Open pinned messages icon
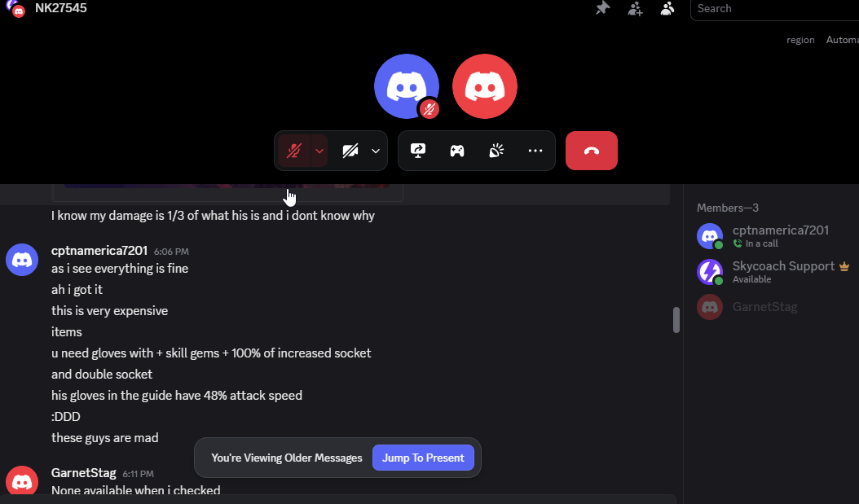This screenshot has height=504, width=859. 602,8
